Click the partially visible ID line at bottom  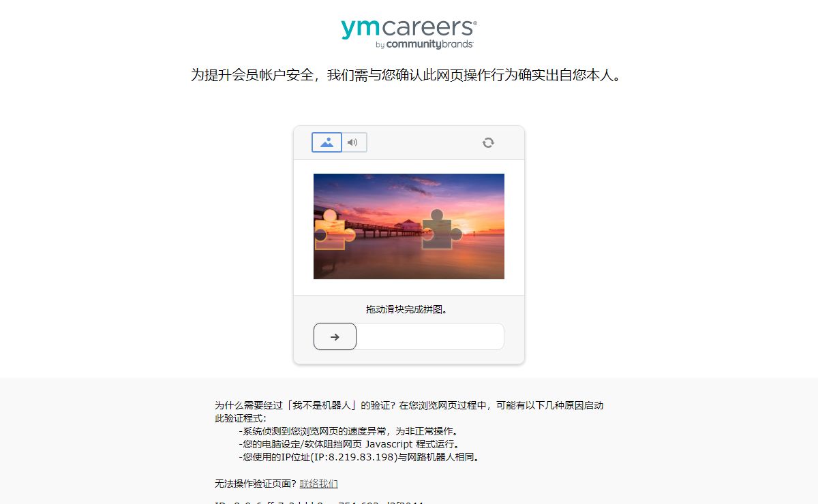(319, 503)
